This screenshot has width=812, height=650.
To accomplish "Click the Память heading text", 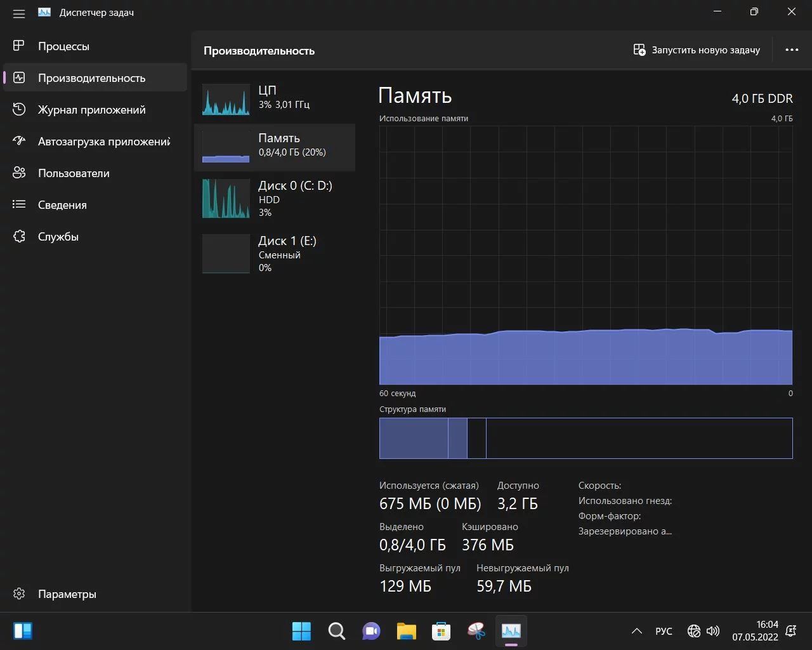I will coord(415,95).
